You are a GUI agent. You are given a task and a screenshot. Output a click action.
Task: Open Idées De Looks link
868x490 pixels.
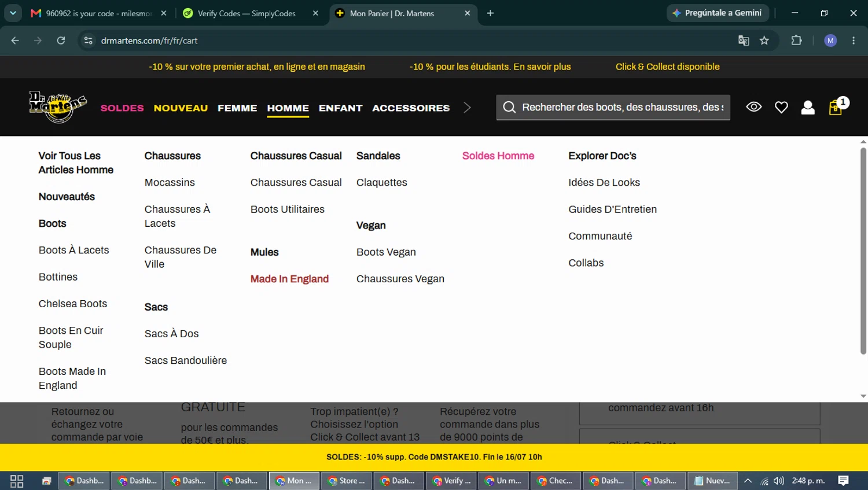[604, 182]
